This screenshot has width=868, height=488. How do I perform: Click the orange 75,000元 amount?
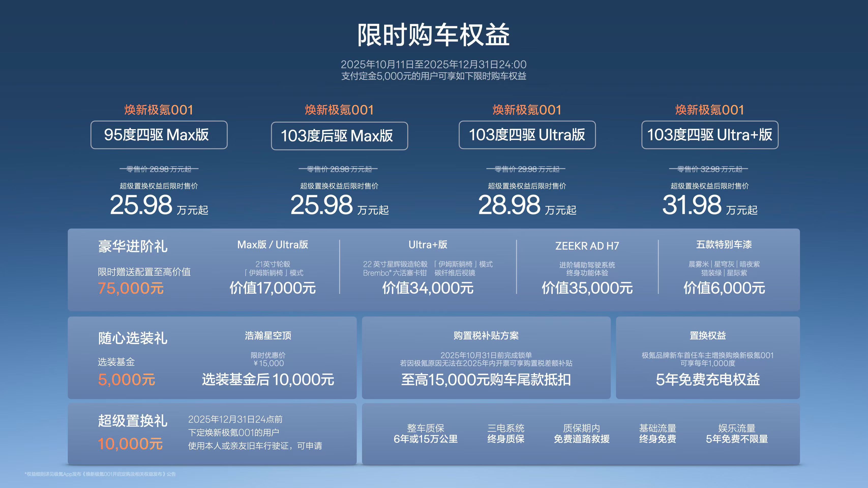[131, 288]
